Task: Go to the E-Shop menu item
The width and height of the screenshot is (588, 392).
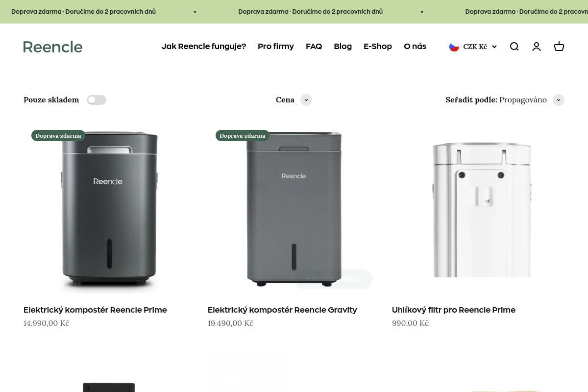Action: (377, 47)
